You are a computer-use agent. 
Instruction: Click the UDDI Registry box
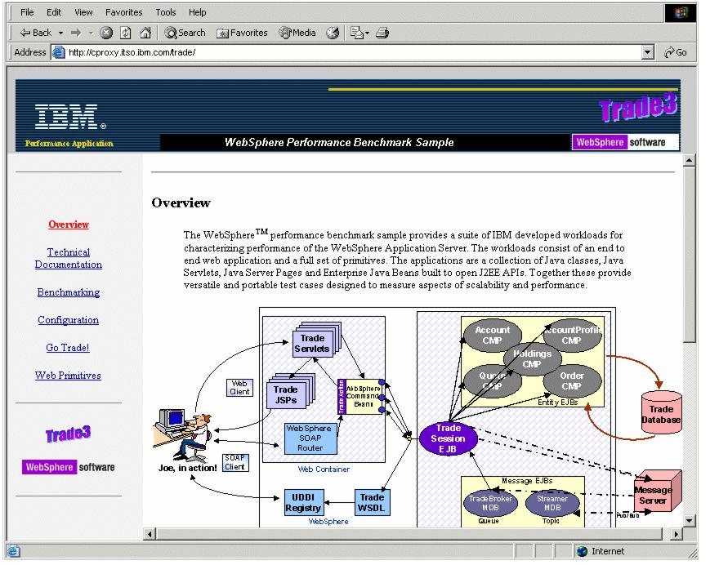tap(304, 502)
